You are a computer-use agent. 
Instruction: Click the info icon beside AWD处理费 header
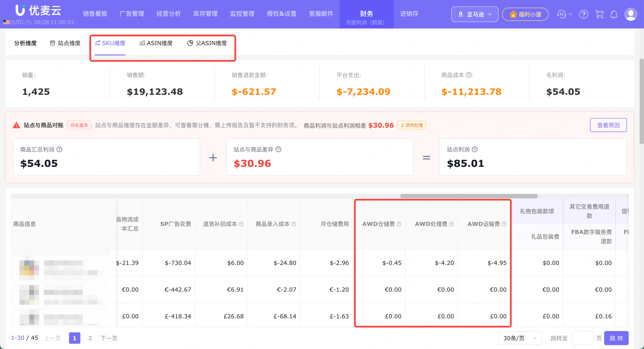(x=451, y=224)
